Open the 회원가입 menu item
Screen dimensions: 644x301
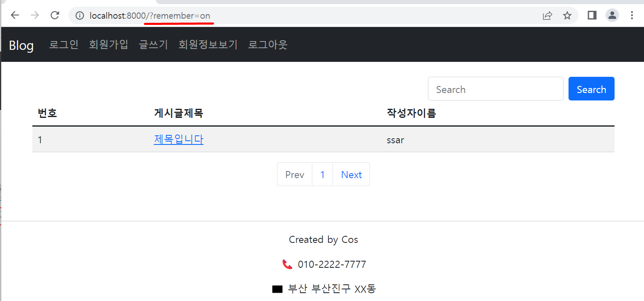[x=109, y=44]
